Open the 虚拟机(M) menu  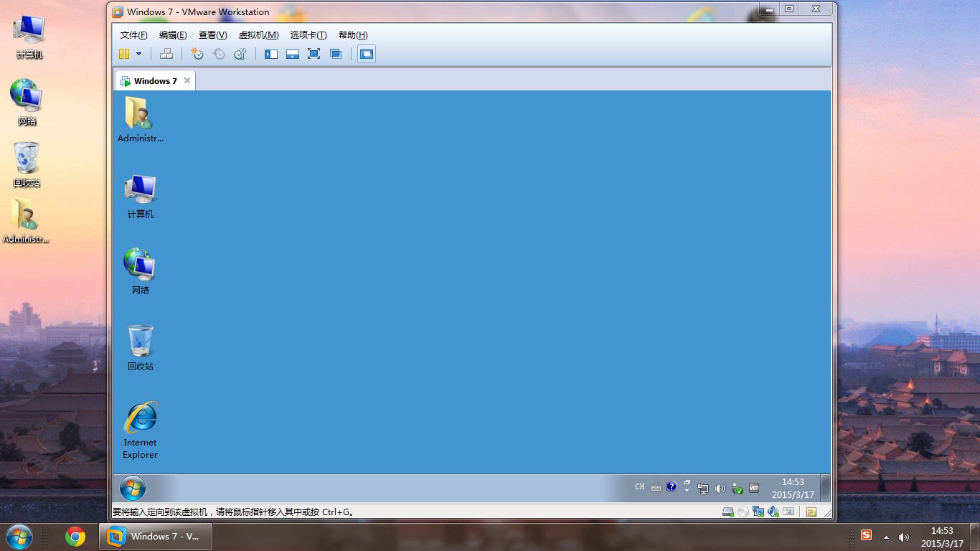(x=259, y=34)
